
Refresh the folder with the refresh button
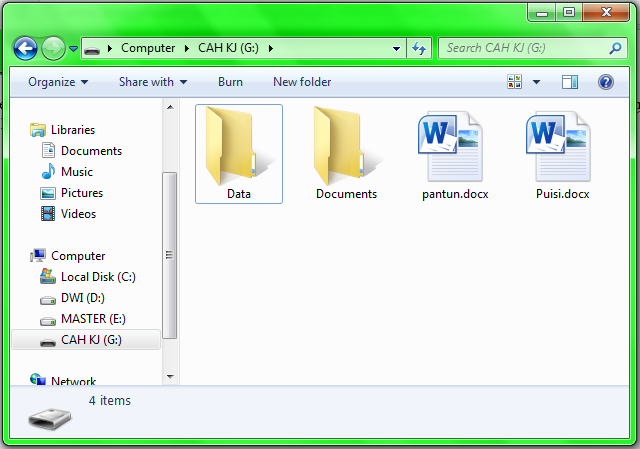(x=419, y=49)
